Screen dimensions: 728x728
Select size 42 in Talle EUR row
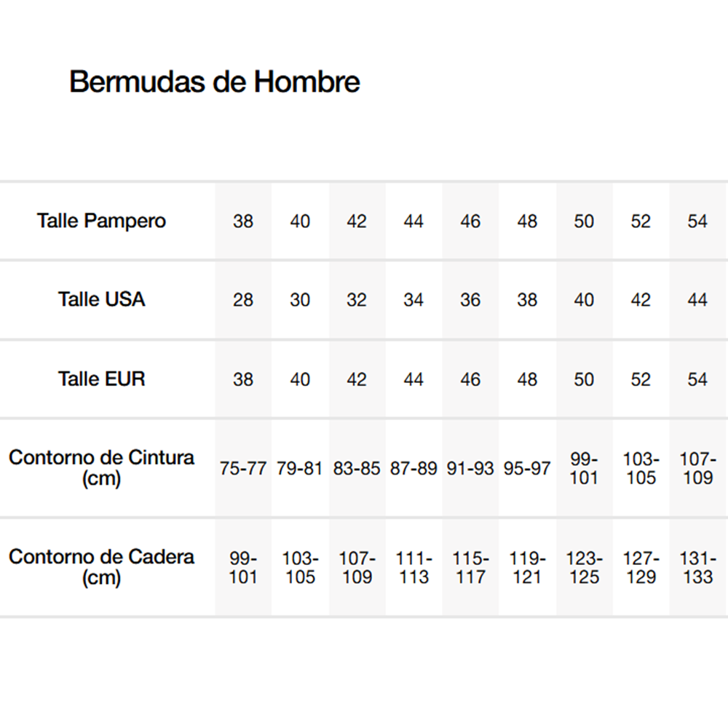[357, 379]
